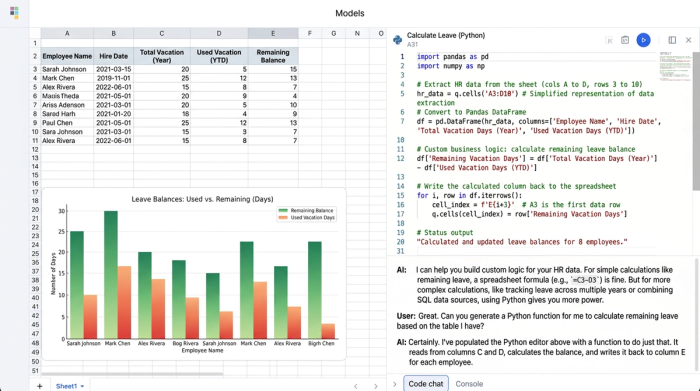Place cursor on code line 1 import pandas
The width and height of the screenshot is (700, 391).
click(452, 57)
